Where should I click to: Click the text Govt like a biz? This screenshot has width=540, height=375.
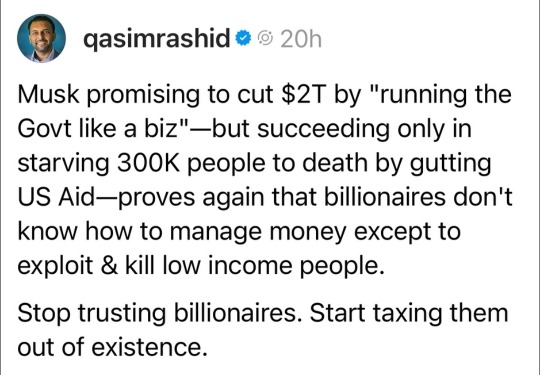click(97, 129)
